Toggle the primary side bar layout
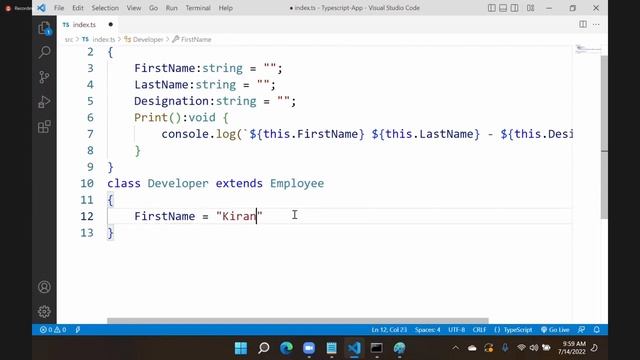This screenshot has height=360, width=640. 492,8
